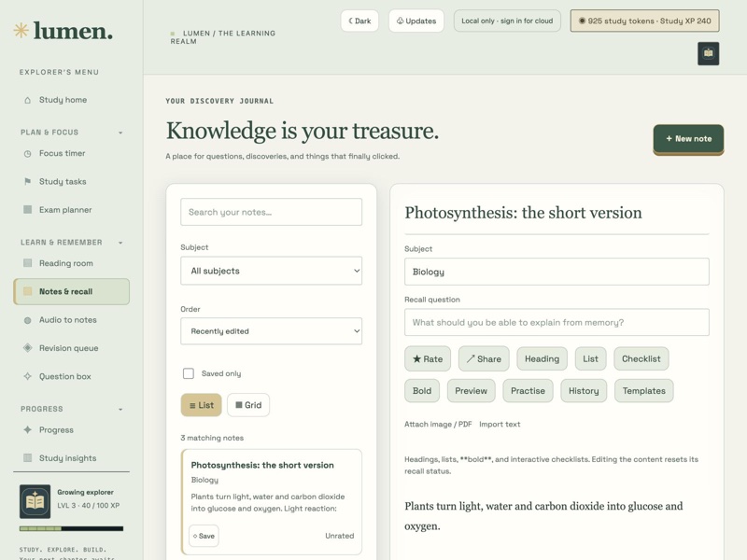
Task: Click the XP level progress bar
Action: pyautogui.click(x=72, y=528)
